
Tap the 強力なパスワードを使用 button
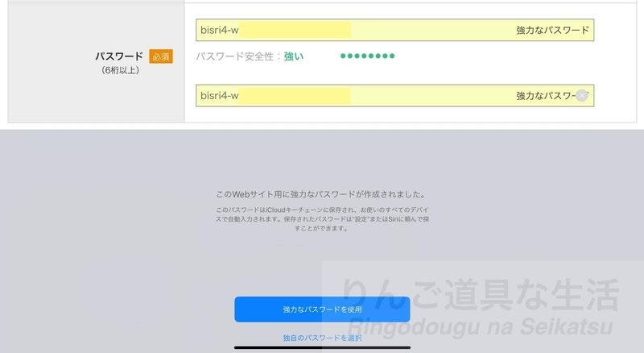point(323,309)
